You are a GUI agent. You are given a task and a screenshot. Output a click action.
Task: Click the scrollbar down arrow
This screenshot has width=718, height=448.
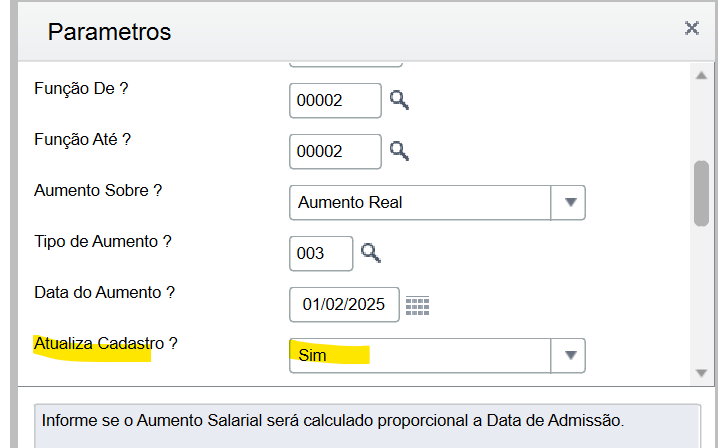pyautogui.click(x=701, y=372)
